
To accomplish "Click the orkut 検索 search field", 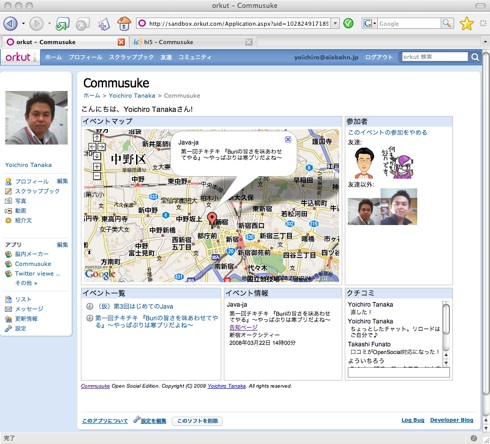I will [435, 57].
